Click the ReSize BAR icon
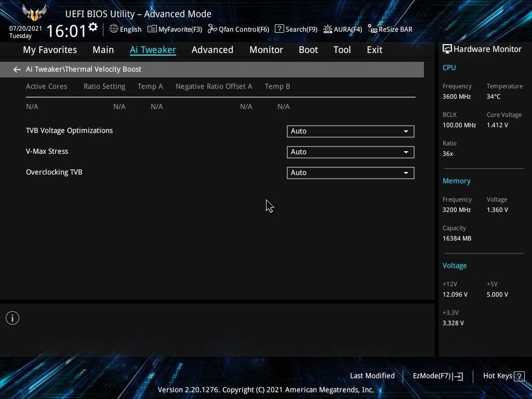 point(372,29)
